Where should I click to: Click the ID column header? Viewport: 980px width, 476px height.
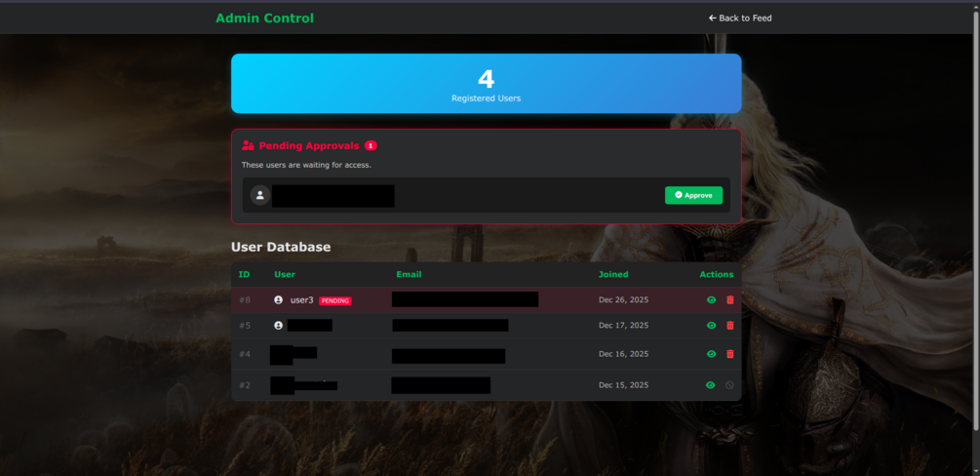click(x=244, y=274)
